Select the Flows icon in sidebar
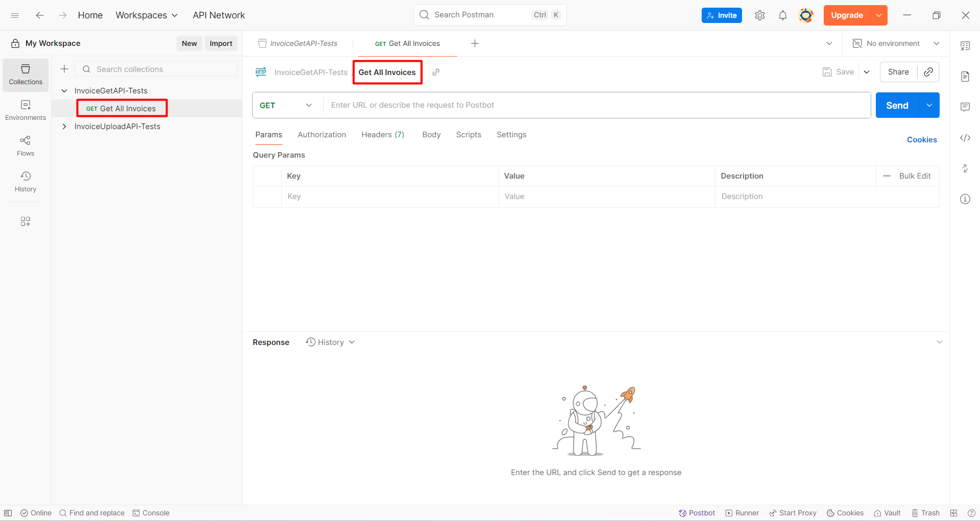The height and width of the screenshot is (521, 980). [25, 145]
